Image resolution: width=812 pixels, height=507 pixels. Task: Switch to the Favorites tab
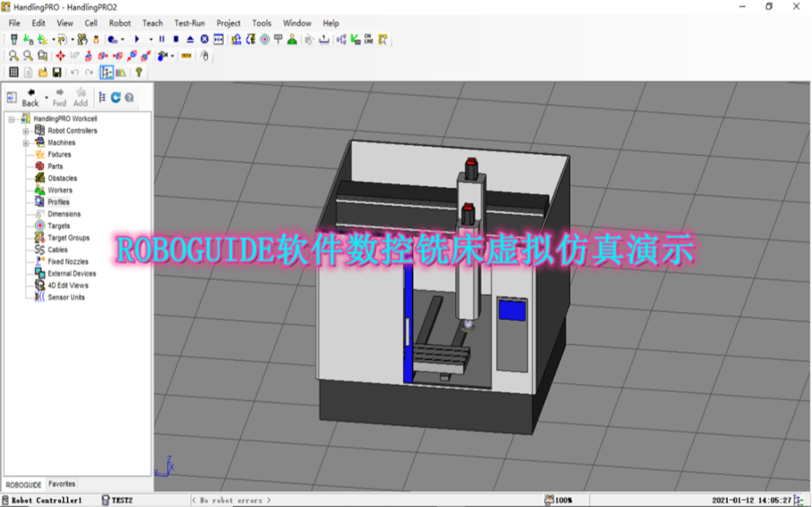coord(62,484)
